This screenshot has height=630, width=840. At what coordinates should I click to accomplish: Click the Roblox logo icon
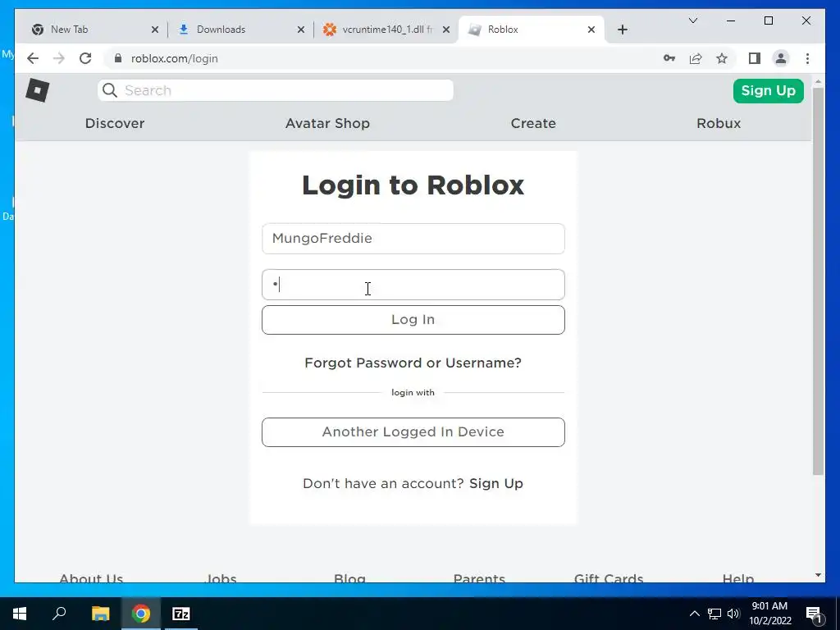click(38, 90)
